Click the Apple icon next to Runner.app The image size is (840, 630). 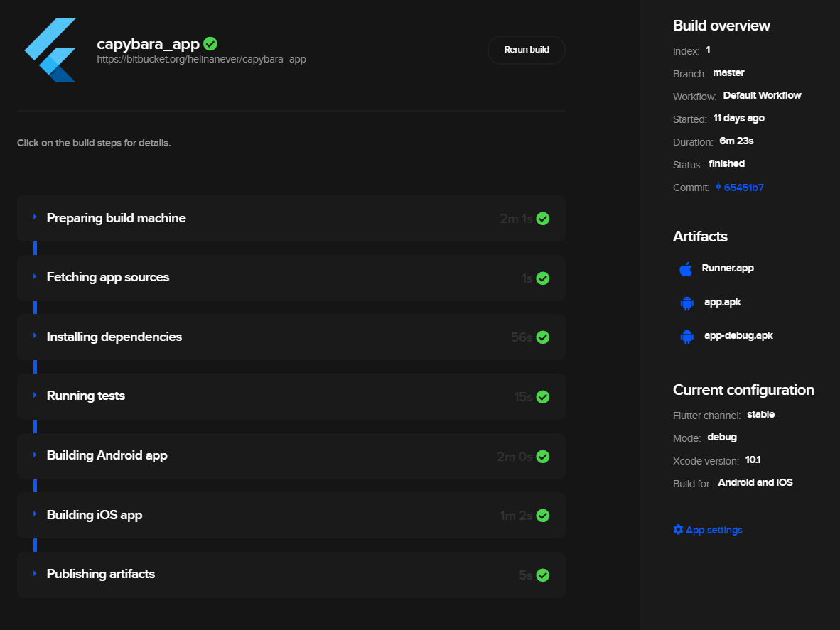[x=686, y=268]
